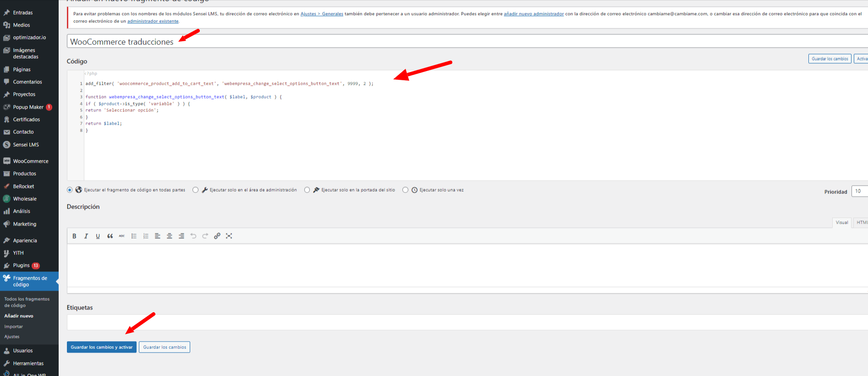Insert link in description editor
Viewport: 868px width, 376px height.
point(217,236)
